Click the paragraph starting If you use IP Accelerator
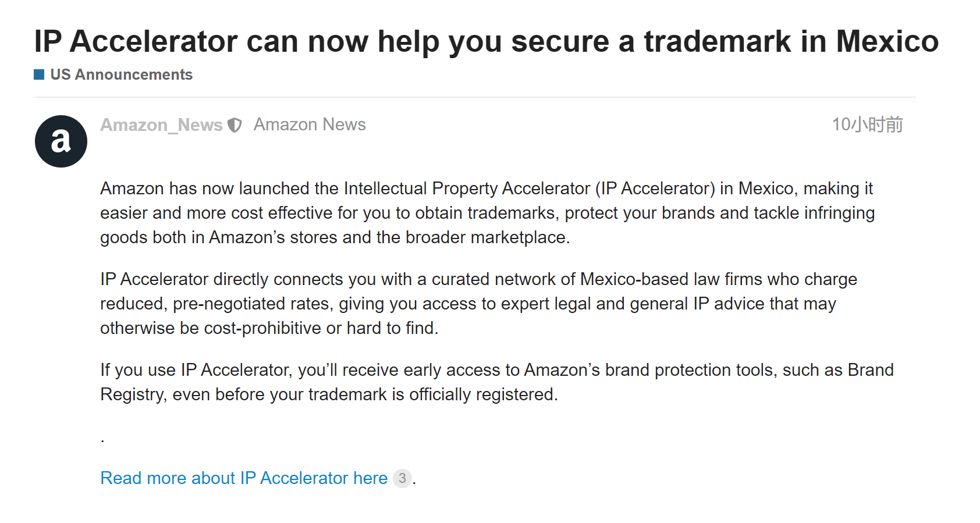 pos(496,382)
